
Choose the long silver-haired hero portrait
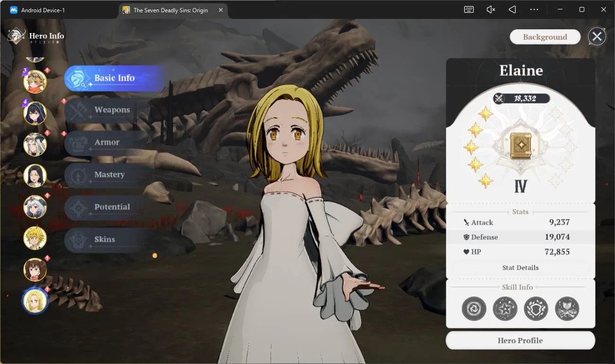35,144
